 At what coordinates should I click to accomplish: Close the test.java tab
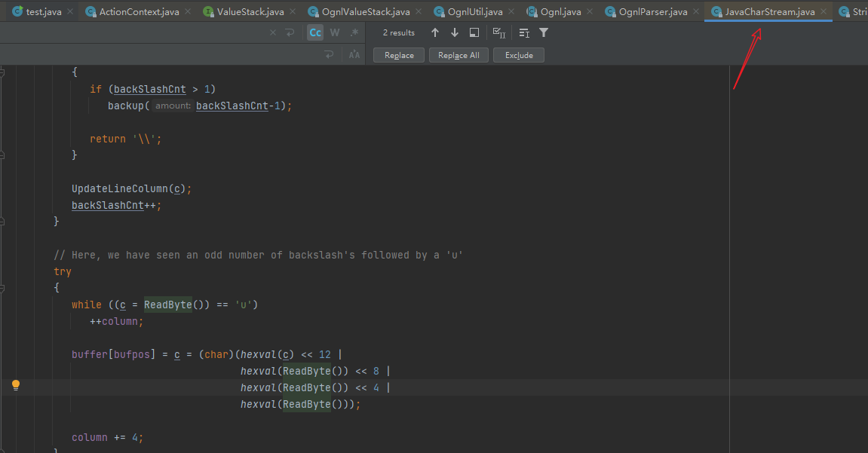coord(69,11)
